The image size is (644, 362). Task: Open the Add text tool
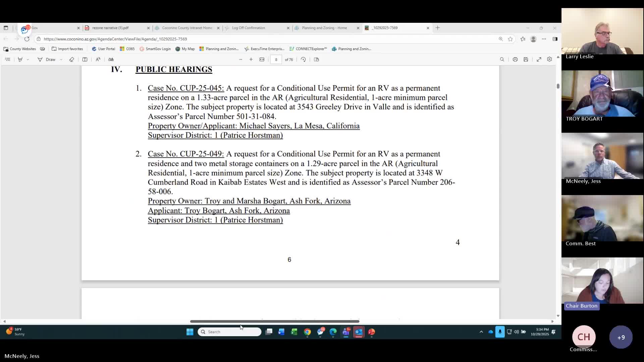[85, 59]
